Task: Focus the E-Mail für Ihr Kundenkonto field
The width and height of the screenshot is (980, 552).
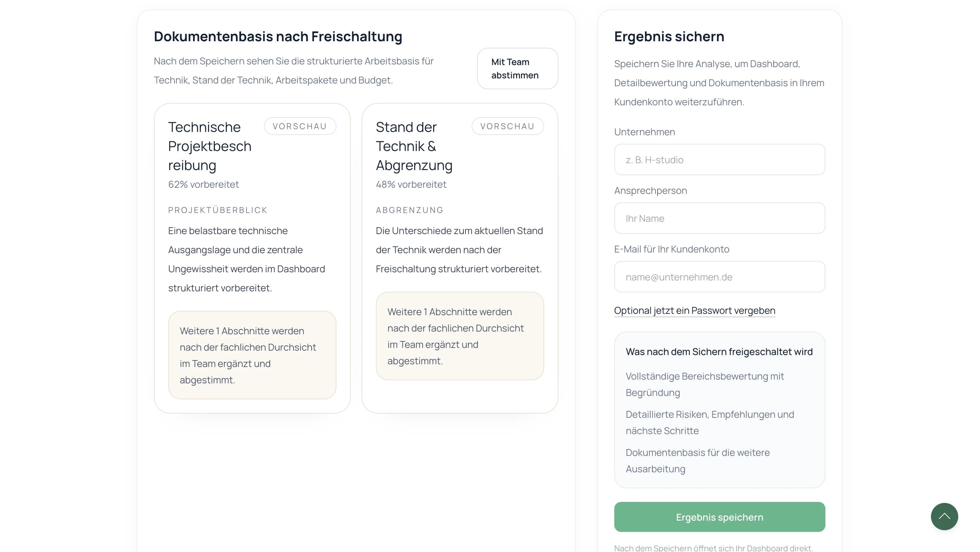Action: coord(719,277)
